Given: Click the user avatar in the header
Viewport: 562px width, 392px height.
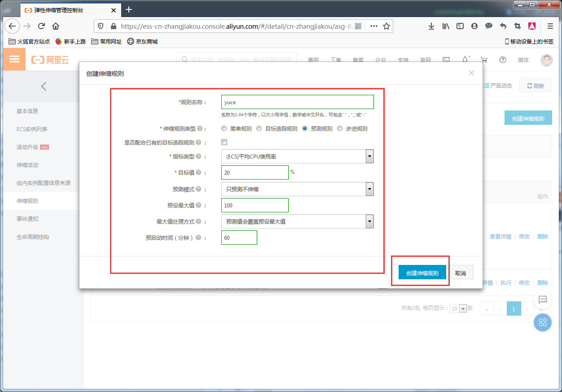Looking at the screenshot, I should 546,60.
